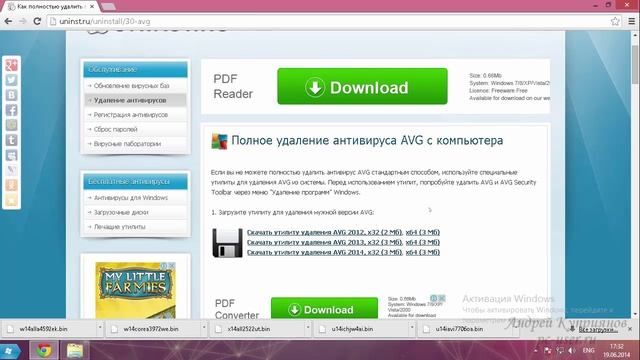This screenshot has height=360, width=640.
Task: Click the Action Center flag tray icon
Action: (x=548, y=351)
